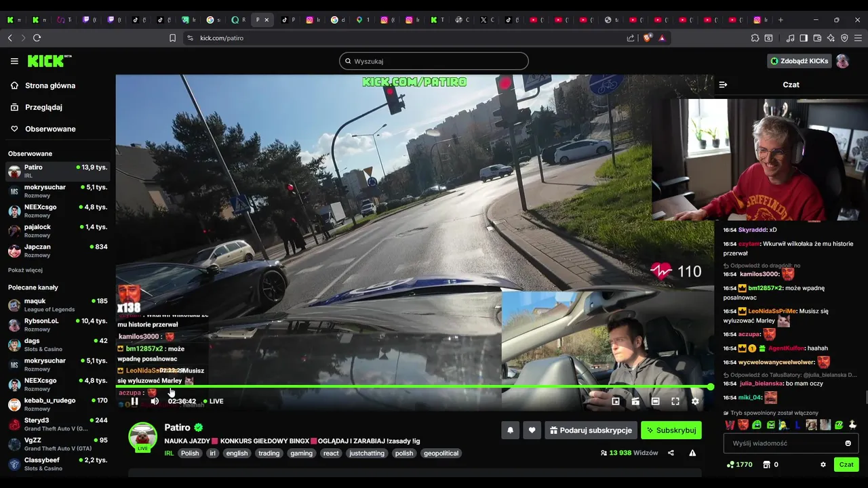The image size is (868, 488).
Task: Mute the stream volume
Action: coord(155,401)
